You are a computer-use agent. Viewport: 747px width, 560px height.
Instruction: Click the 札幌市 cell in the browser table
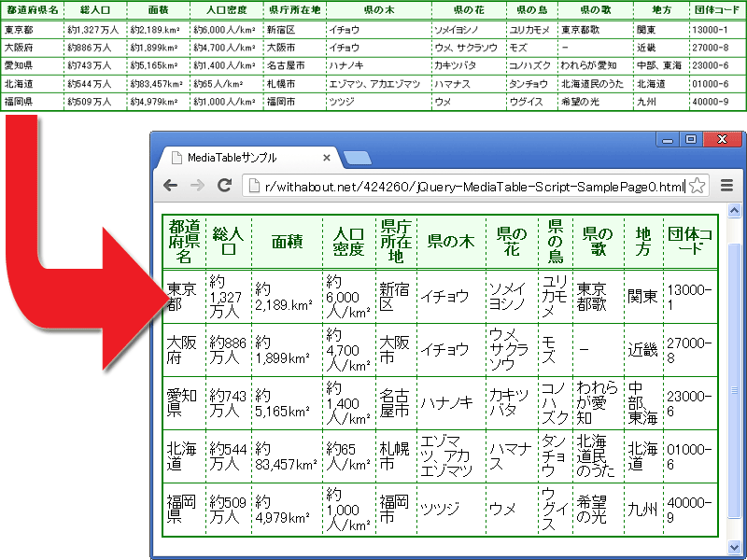coord(396,455)
